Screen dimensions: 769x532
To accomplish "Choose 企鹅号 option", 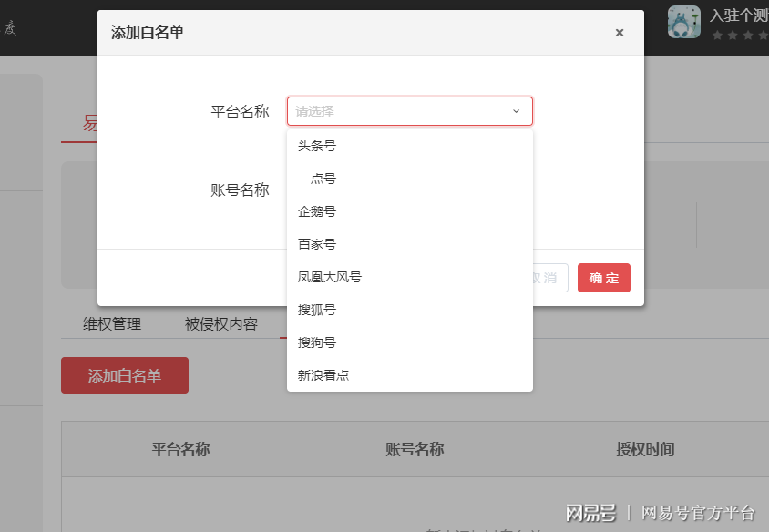I will [x=409, y=211].
